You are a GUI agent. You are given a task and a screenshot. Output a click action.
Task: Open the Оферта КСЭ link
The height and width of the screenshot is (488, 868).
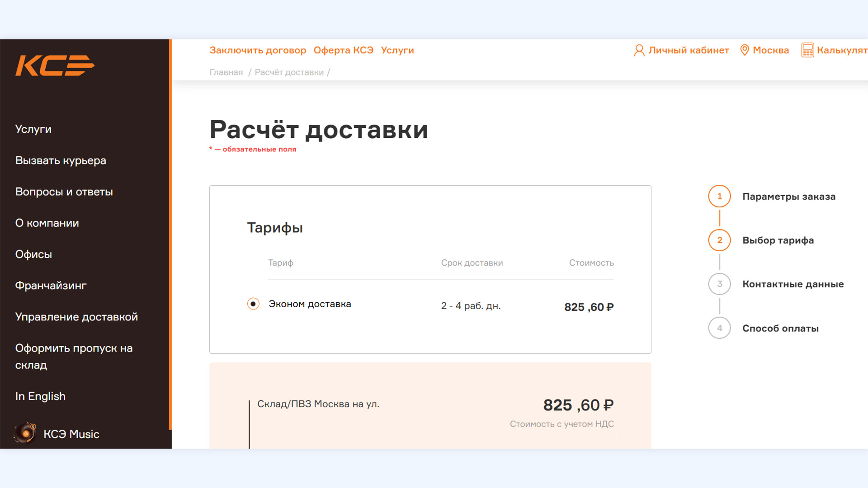tap(343, 50)
